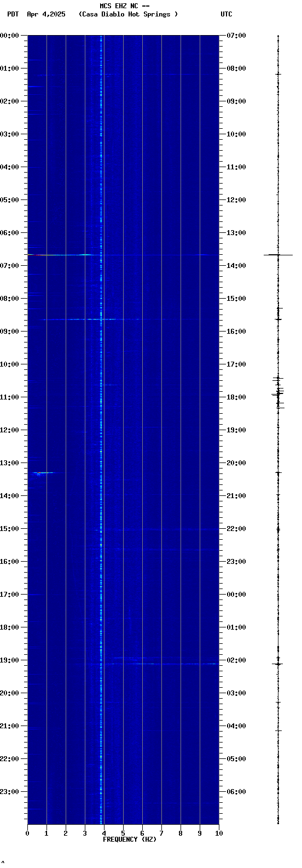Click the 00:00 PDT time label
This screenshot has width=302, height=868.
(x=10, y=36)
